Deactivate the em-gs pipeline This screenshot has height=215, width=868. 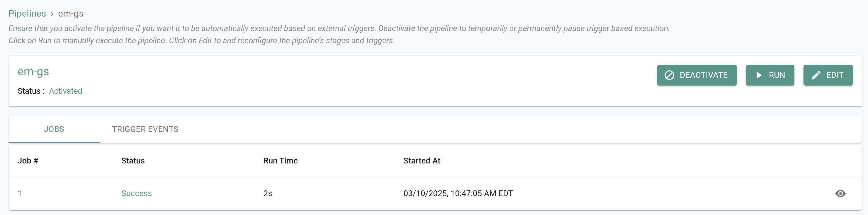(697, 75)
